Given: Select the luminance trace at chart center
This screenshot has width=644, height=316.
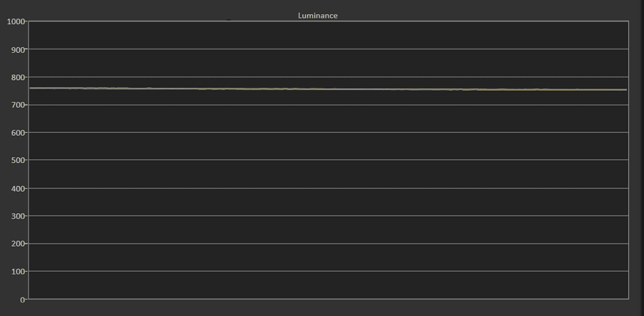Looking at the screenshot, I should pos(328,89).
